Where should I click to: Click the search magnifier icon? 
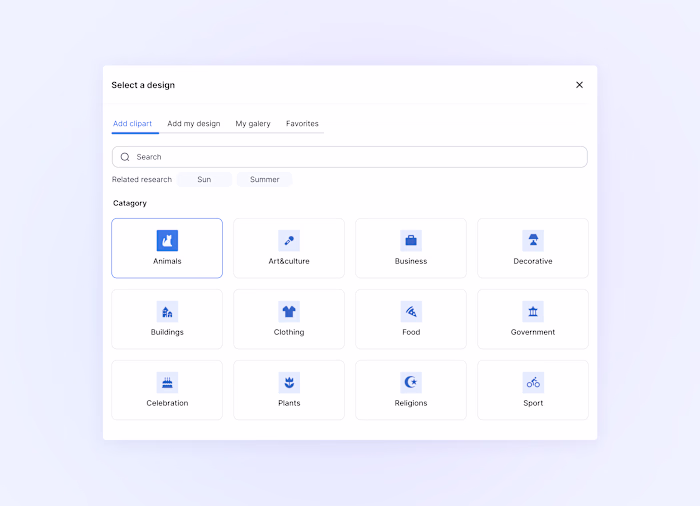125,157
